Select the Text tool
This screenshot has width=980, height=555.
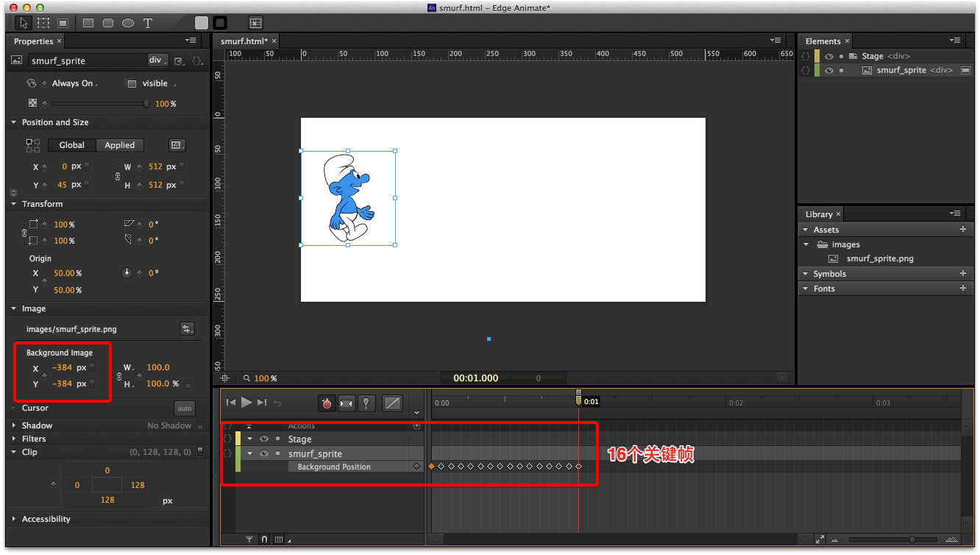pos(148,23)
